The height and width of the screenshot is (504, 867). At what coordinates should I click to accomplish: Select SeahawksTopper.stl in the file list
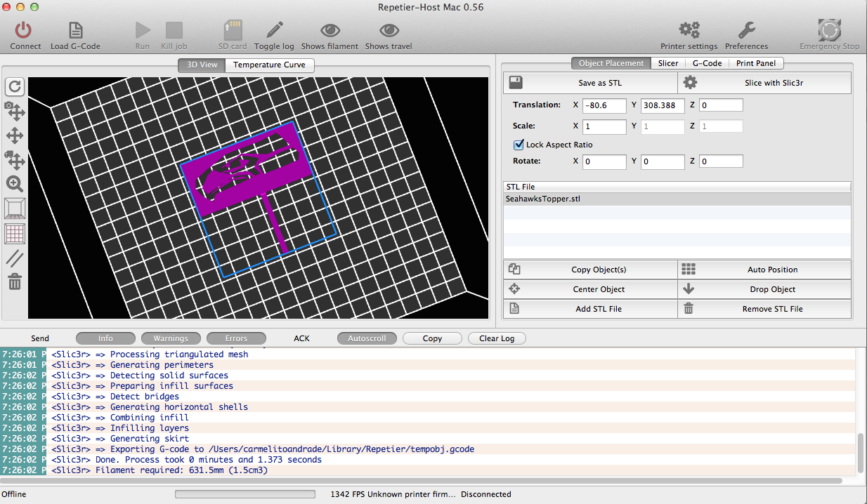tap(677, 199)
